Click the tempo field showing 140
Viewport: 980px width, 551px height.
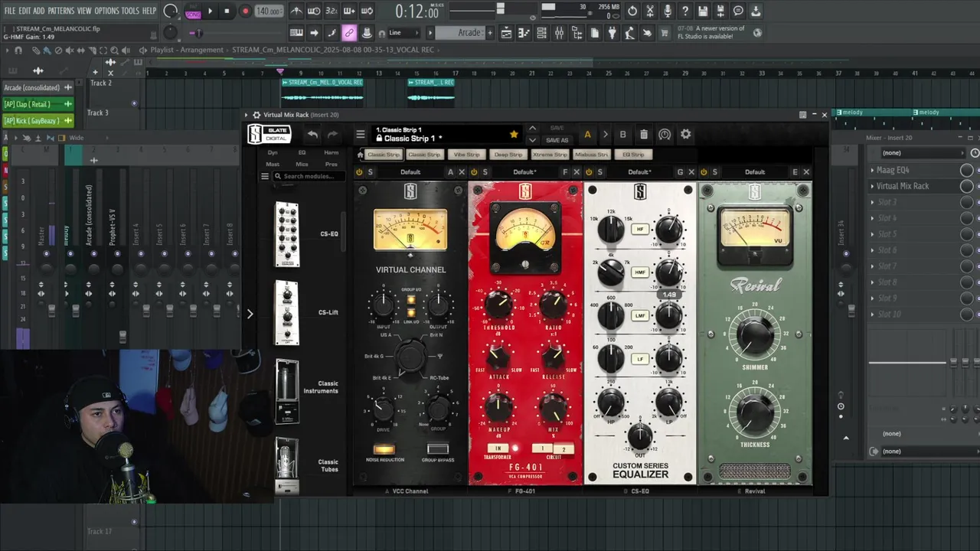[x=268, y=11]
